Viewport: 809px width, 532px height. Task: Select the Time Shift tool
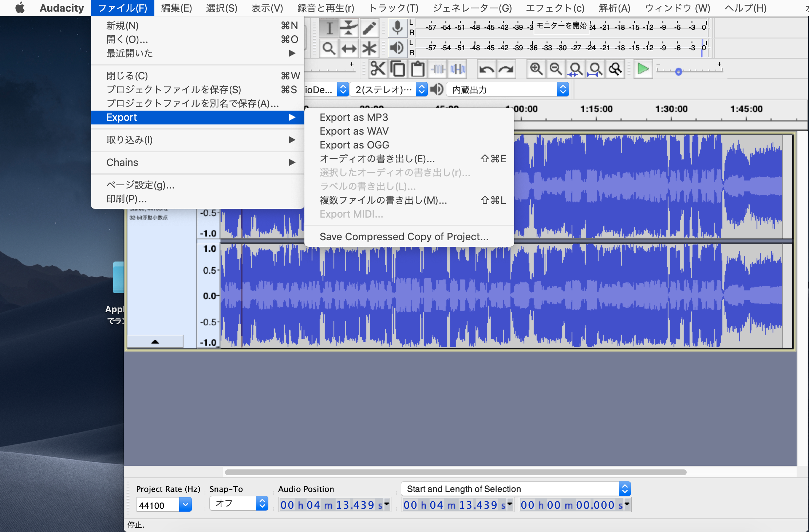point(349,48)
